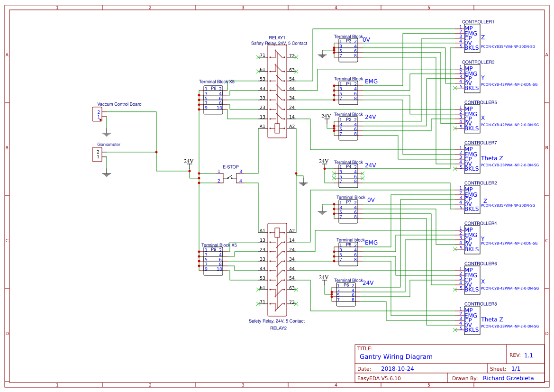Select the Vaccum Control Board connector
This screenshot has height=392, width=554.
click(97, 113)
